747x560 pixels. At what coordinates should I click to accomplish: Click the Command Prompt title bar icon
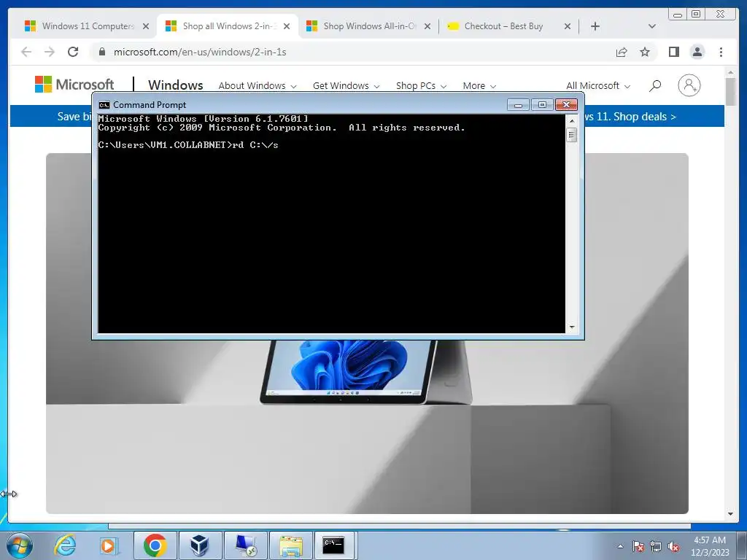[104, 105]
